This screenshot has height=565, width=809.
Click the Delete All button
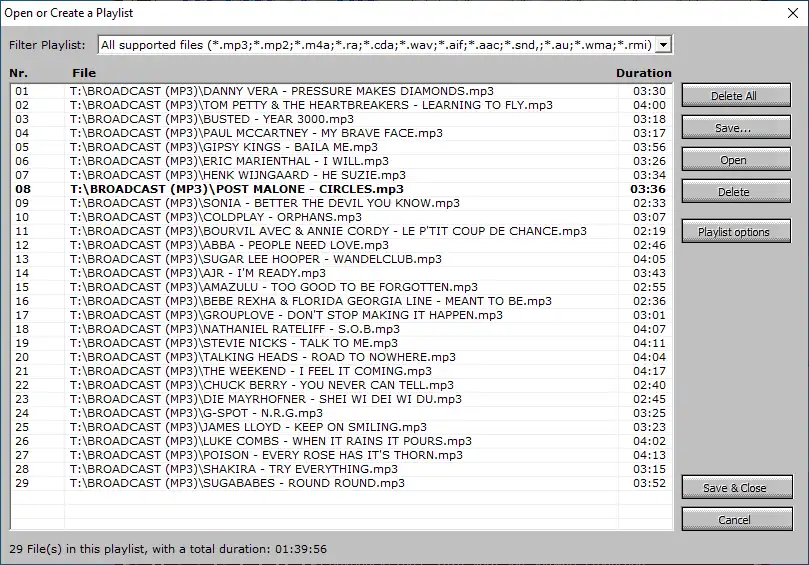(736, 95)
